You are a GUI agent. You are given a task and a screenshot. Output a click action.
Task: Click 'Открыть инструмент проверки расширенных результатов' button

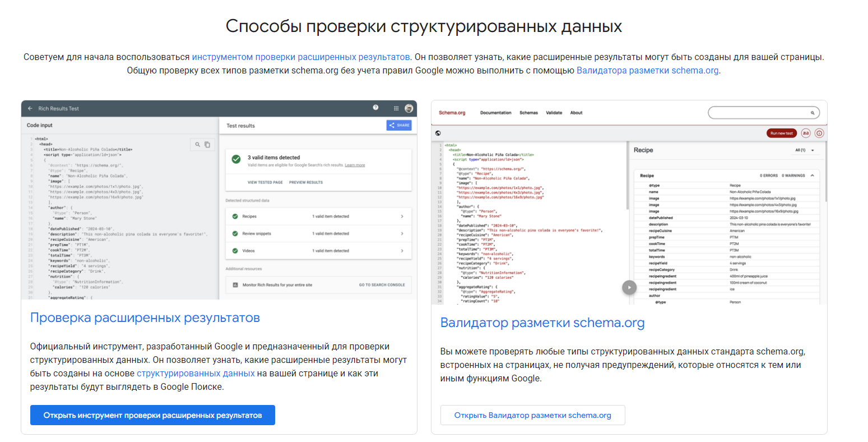click(x=152, y=415)
